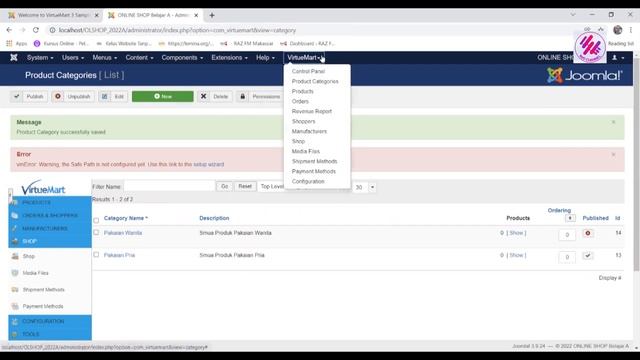Show products for Pakaian Wanita
This screenshot has width=640, height=360.
tap(516, 233)
